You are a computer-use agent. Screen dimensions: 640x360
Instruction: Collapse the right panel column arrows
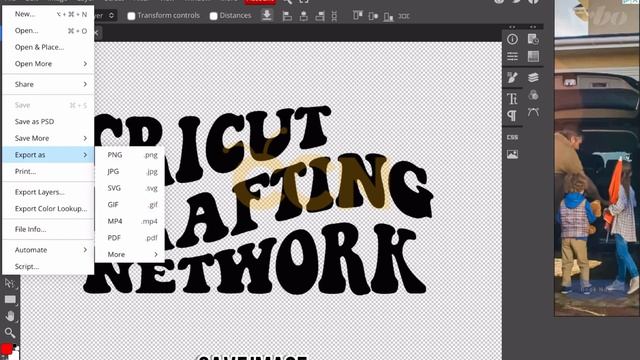533,27
